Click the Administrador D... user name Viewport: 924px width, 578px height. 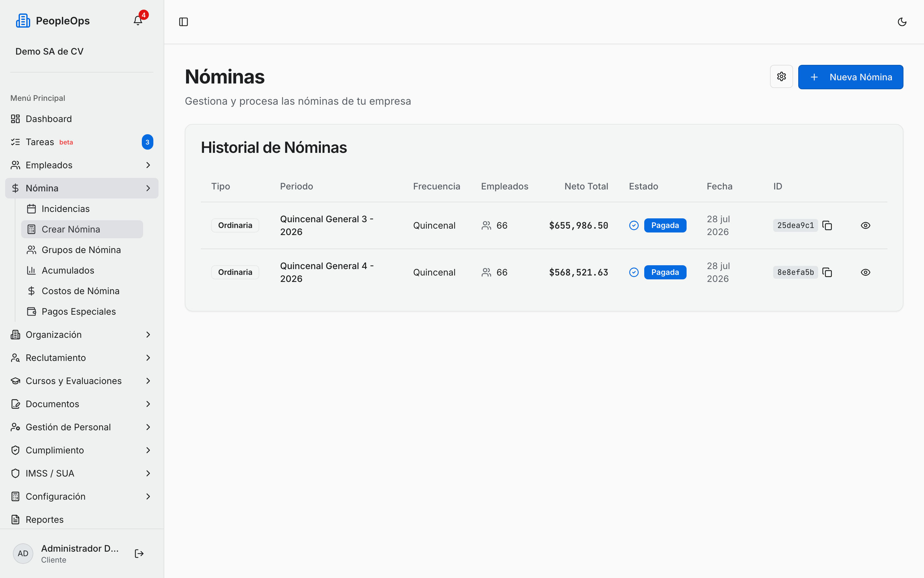[80, 548]
